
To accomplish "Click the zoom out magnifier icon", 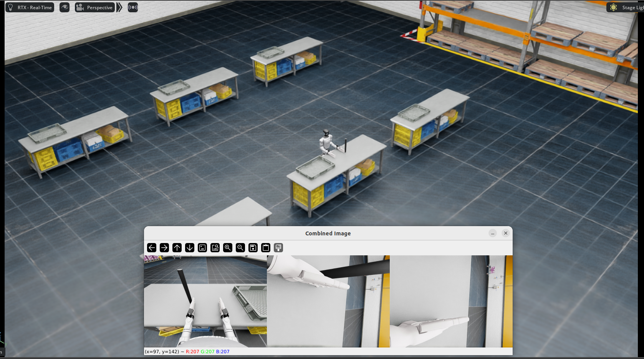I will click(x=240, y=248).
